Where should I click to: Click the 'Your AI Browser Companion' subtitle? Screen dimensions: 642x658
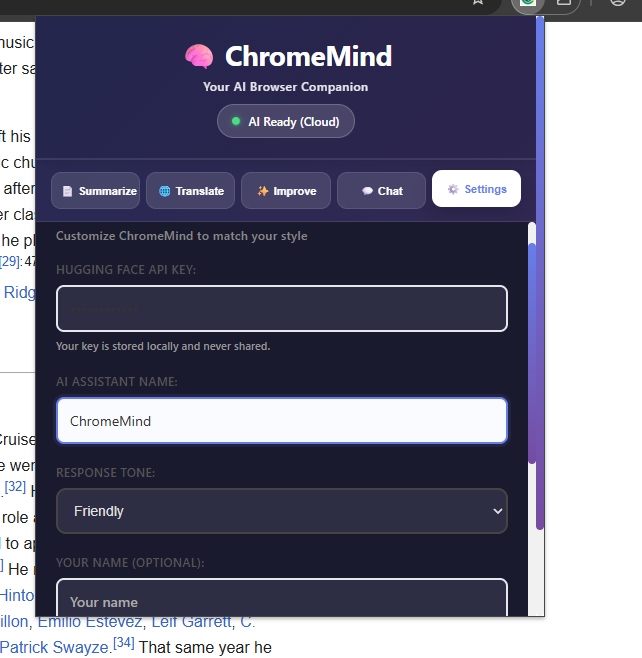pyautogui.click(x=286, y=87)
